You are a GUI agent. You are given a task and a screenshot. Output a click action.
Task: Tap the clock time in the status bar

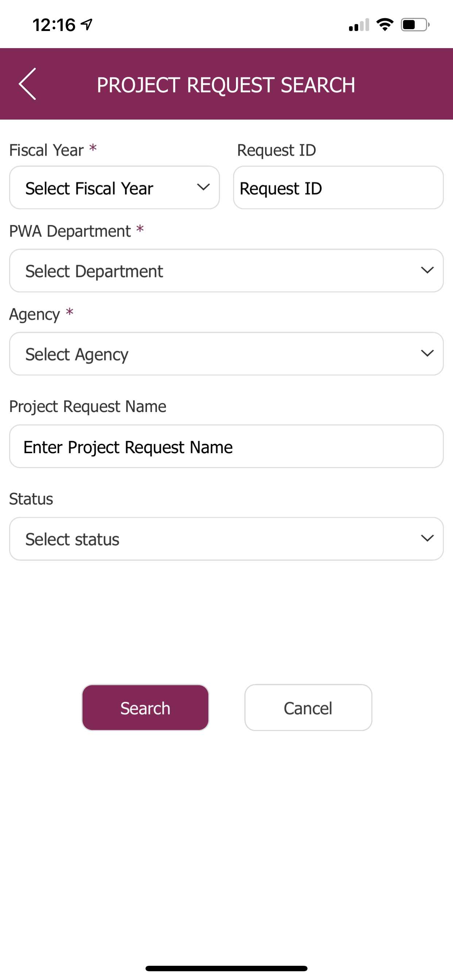(54, 25)
